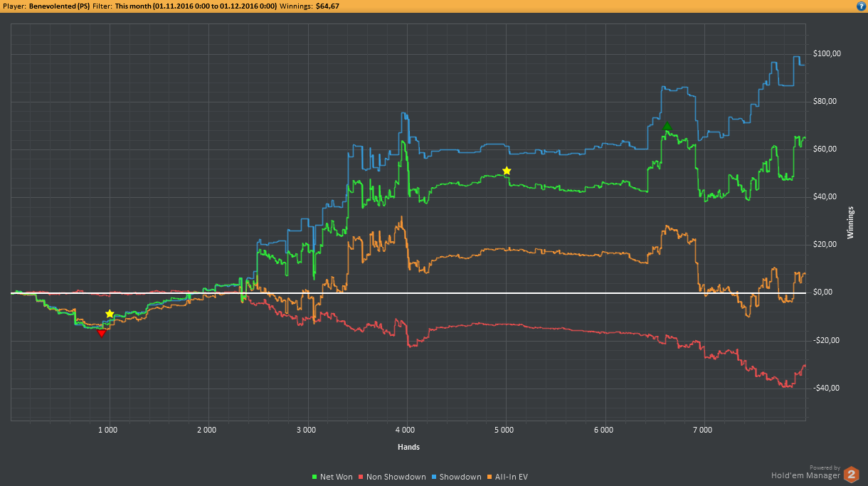
Task: Click the 6 000 x-axis label
Action: 603,430
